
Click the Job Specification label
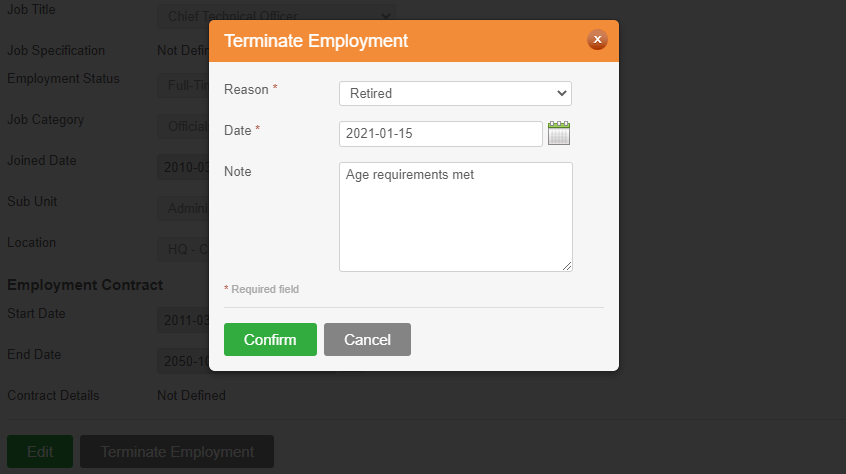coord(56,50)
